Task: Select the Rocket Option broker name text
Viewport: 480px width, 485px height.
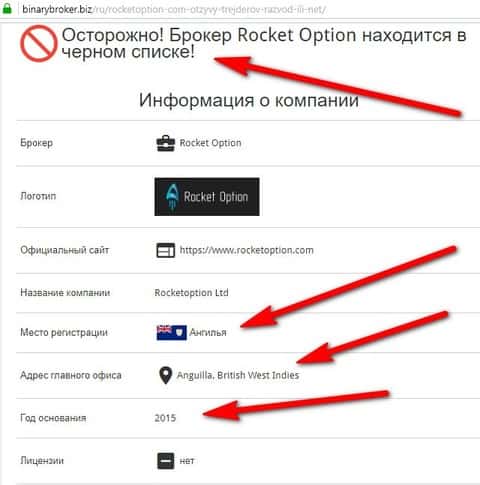Action: pyautogui.click(x=210, y=143)
